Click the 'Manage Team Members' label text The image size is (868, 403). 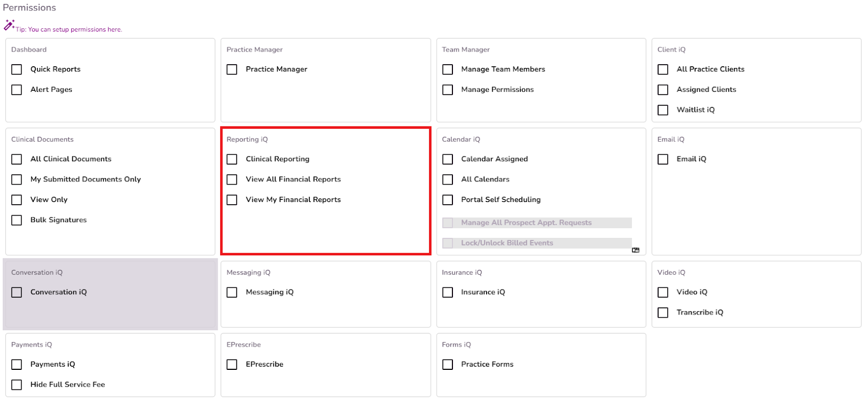(503, 70)
